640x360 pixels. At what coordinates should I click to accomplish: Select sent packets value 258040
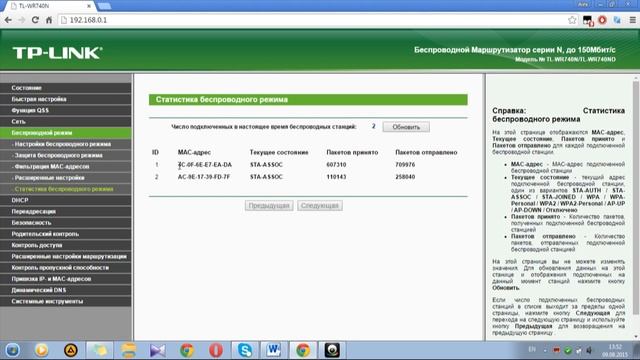[405, 177]
